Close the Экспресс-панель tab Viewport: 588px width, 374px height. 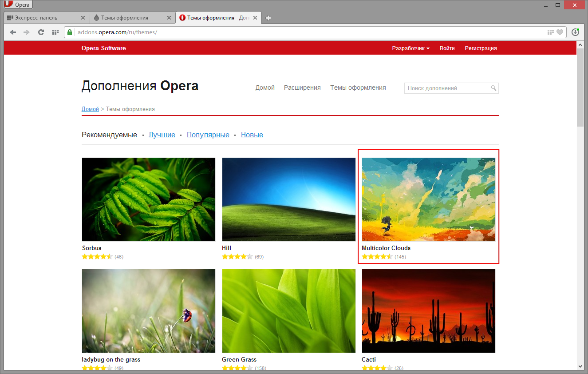[83, 18]
